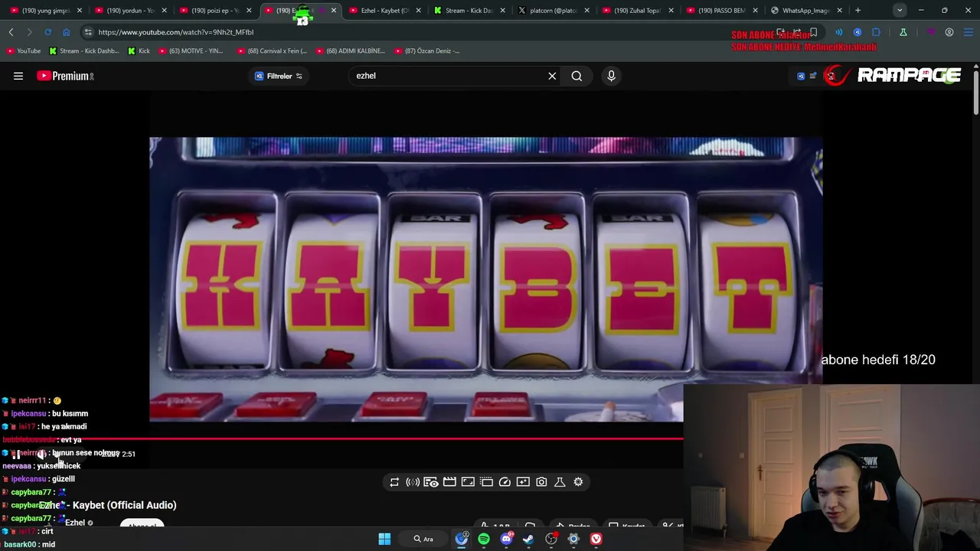Open Spotify from the taskbar
The image size is (980, 551).
(x=484, y=539)
